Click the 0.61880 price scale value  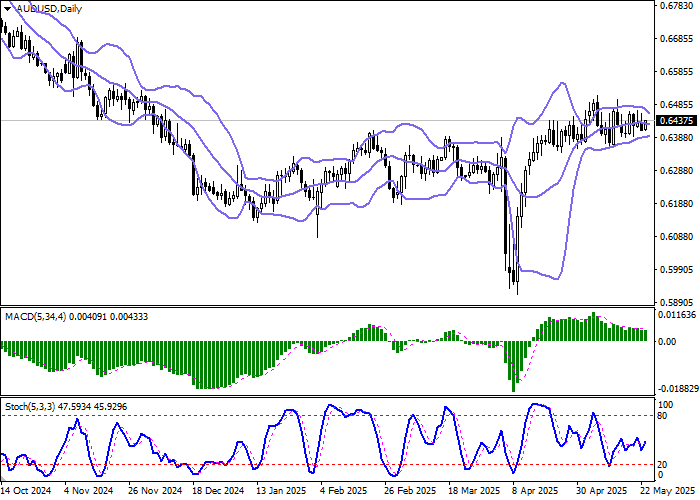coord(676,203)
